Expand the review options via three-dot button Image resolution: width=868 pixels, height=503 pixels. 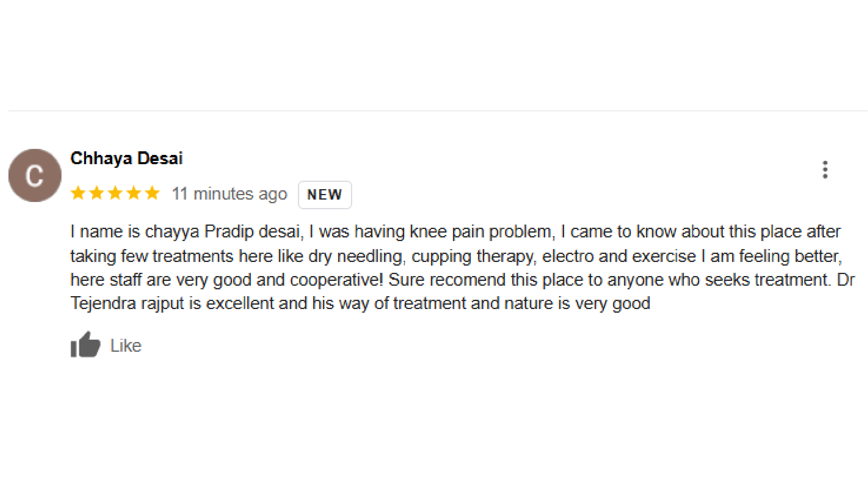coord(825,169)
